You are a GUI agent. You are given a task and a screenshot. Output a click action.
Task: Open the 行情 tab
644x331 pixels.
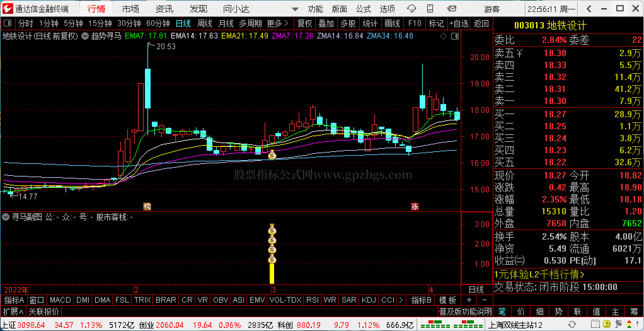coord(96,9)
